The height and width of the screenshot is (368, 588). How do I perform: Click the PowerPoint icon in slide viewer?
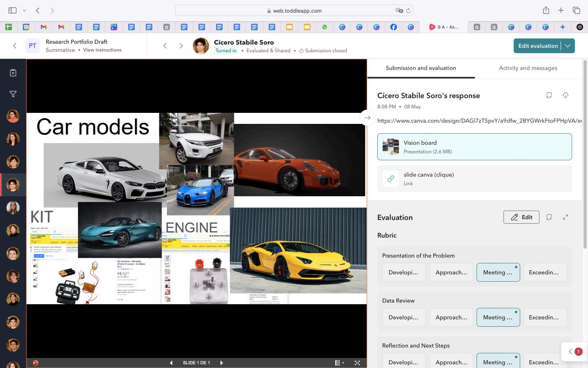tap(36, 363)
